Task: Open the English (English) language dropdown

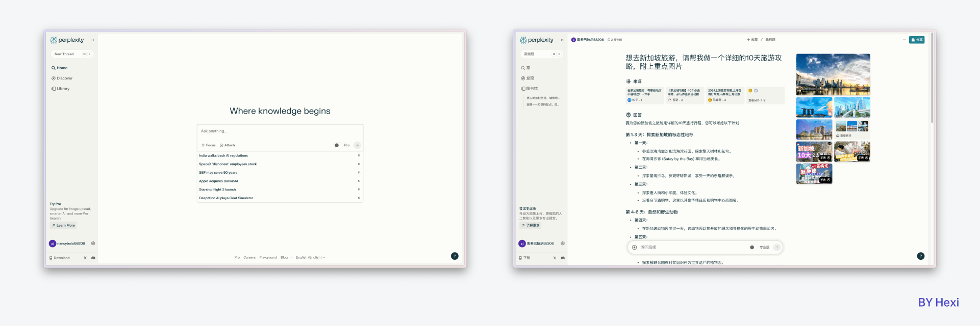Action: pyautogui.click(x=311, y=258)
